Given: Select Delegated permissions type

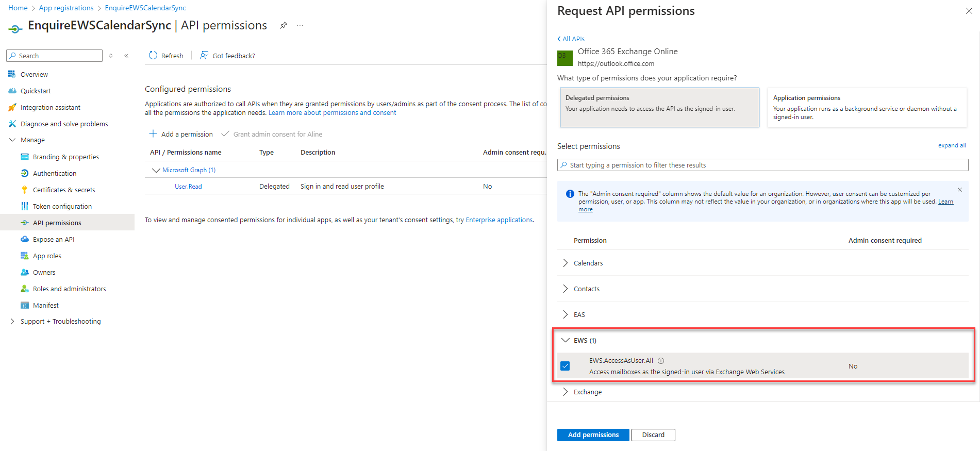Looking at the screenshot, I should [x=659, y=107].
